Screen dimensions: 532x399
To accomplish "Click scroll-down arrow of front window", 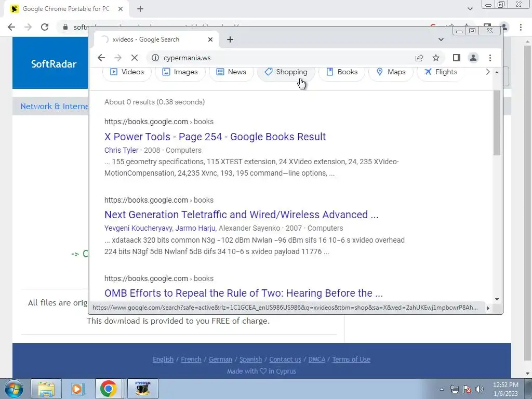I will [x=497, y=299].
